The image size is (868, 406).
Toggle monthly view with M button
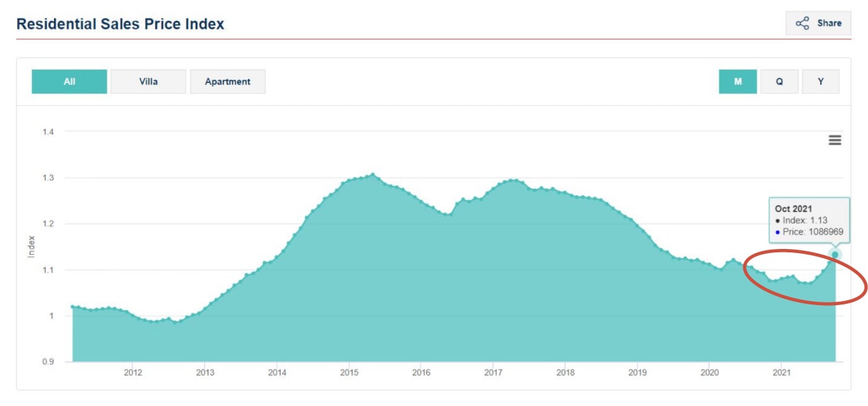737,82
